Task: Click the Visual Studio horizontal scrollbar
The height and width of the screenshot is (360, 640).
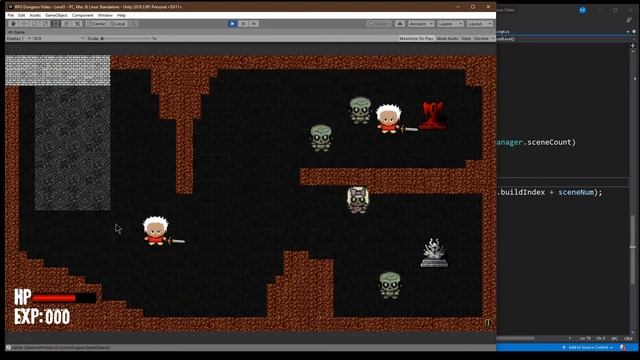Action: click(x=516, y=338)
